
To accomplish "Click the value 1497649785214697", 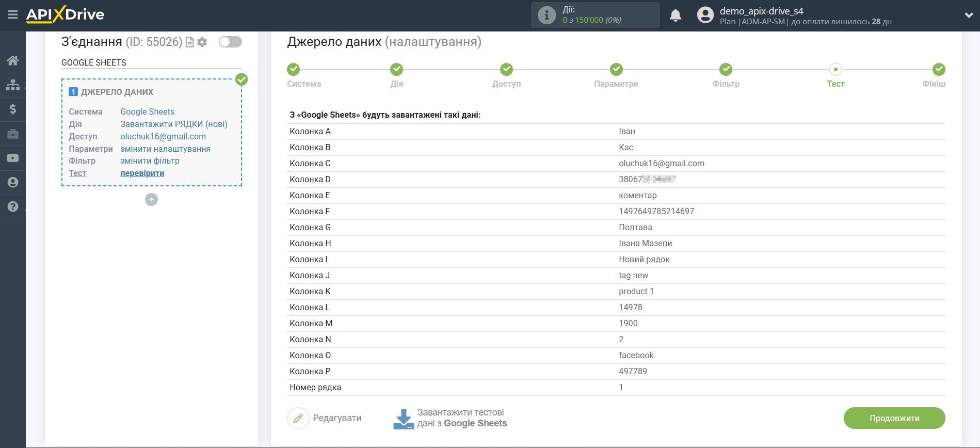I will 656,211.
